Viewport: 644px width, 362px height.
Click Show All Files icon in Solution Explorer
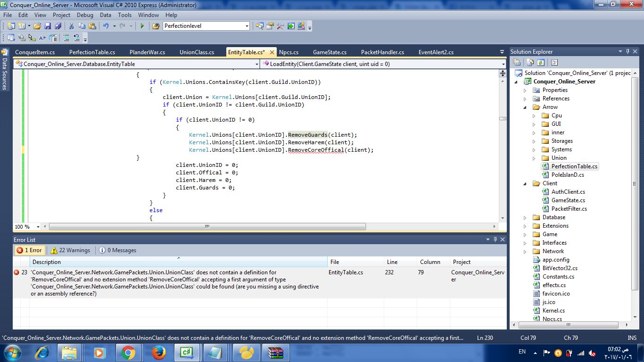530,62
